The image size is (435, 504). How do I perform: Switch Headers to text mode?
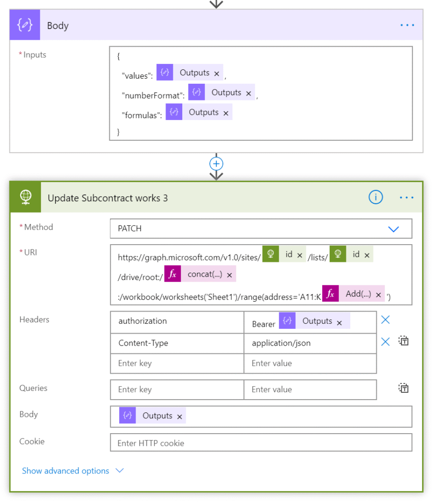403,341
